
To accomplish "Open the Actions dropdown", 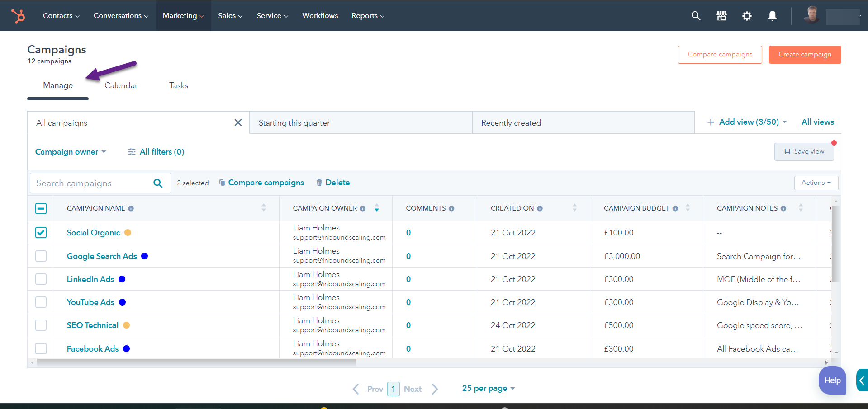I will point(816,183).
